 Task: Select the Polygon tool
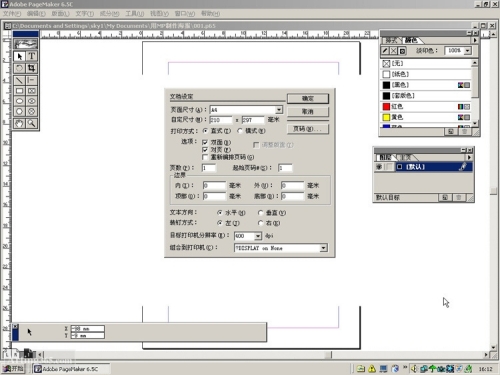tap(19, 111)
